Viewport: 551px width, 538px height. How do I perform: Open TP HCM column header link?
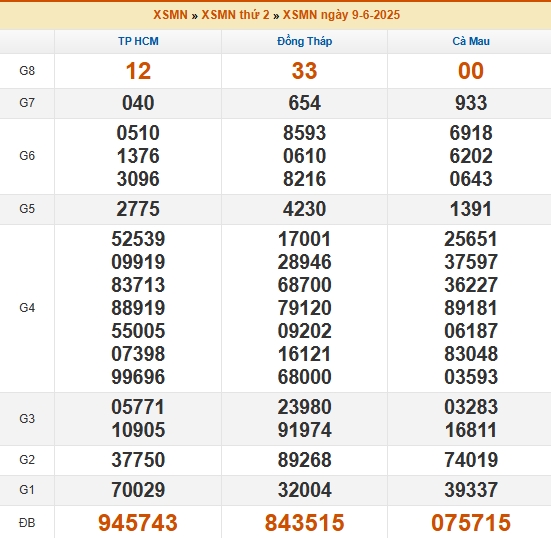[x=138, y=41]
